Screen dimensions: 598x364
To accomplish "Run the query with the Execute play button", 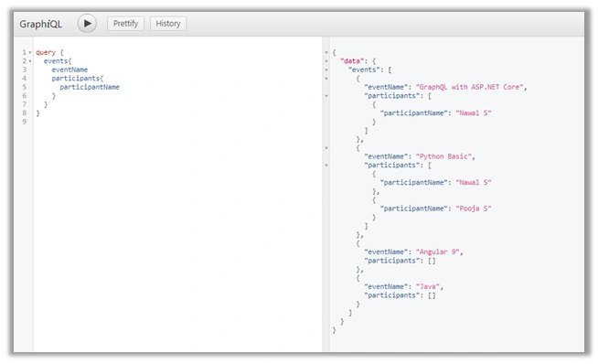I will [x=87, y=23].
